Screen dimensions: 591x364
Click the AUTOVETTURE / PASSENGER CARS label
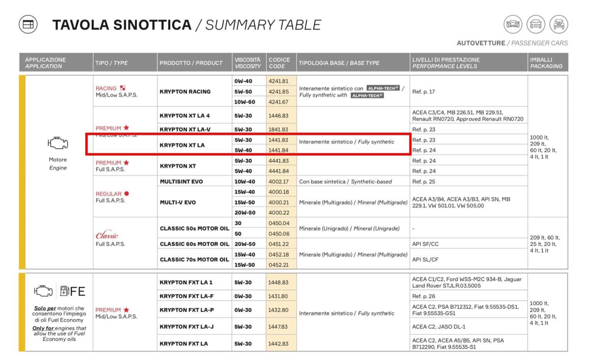[512, 43]
